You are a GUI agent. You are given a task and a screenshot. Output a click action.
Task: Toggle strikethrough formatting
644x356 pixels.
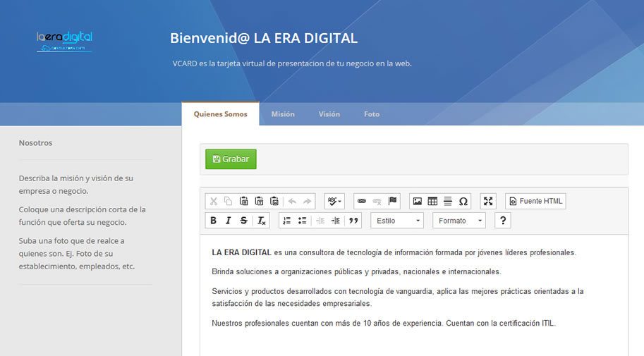244,221
